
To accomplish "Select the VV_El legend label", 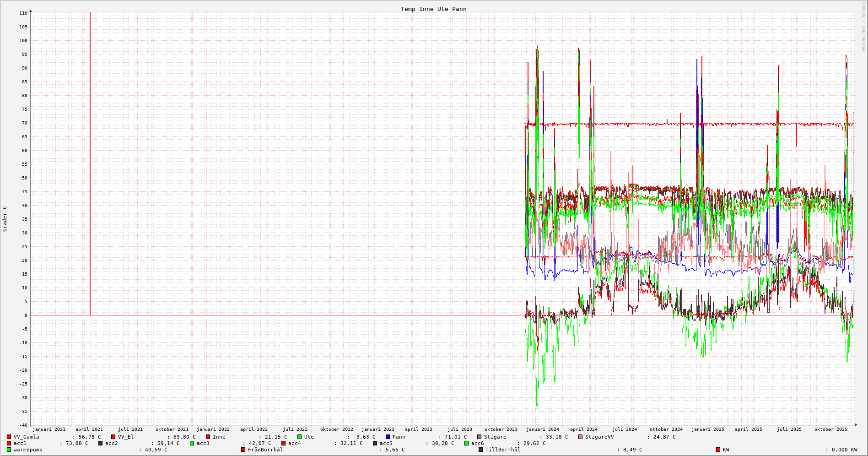I will pyautogui.click(x=126, y=437).
